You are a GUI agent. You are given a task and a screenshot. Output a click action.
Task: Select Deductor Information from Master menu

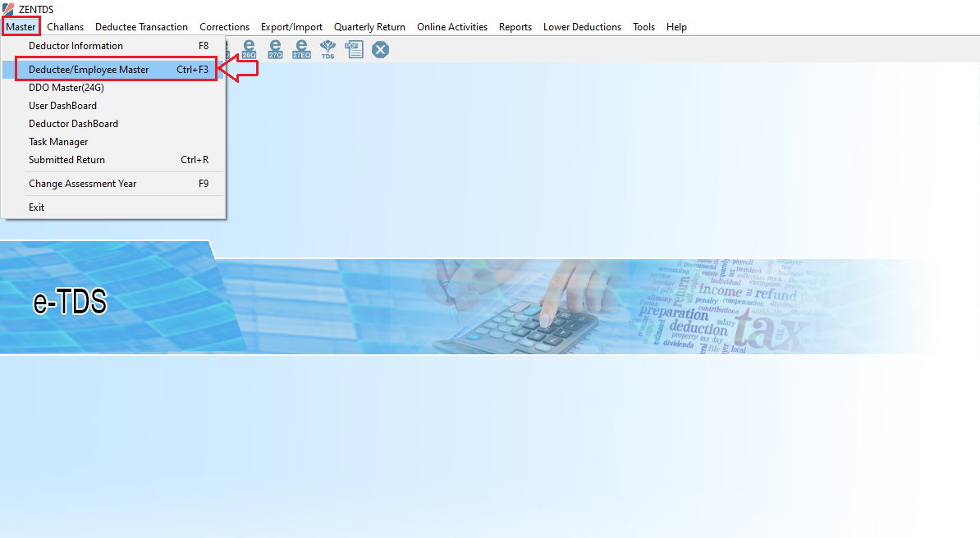(x=113, y=46)
